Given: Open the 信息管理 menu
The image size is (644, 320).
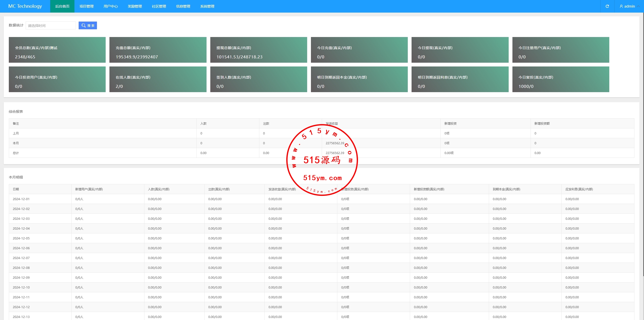Looking at the screenshot, I should (183, 6).
